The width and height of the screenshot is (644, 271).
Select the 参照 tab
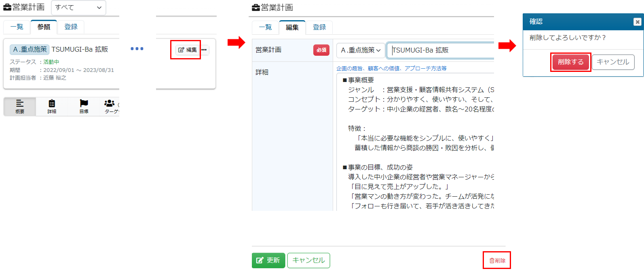44,27
